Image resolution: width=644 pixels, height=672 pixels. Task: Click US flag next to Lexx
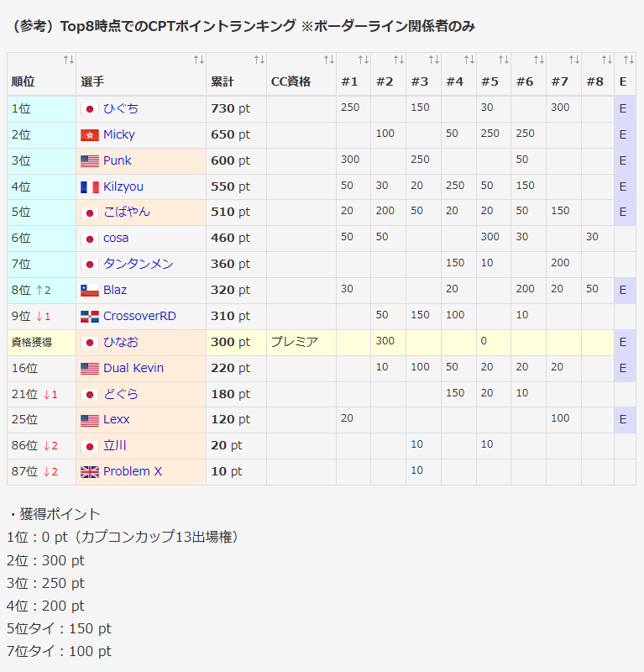click(90, 421)
